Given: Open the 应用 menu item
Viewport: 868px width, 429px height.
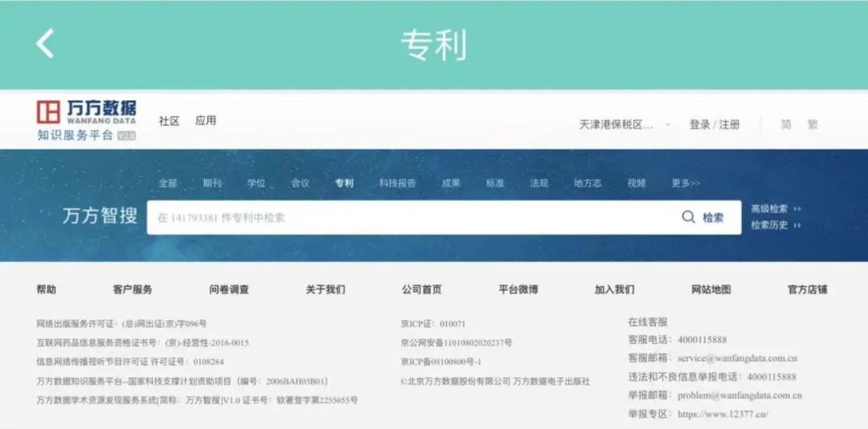Looking at the screenshot, I should tap(206, 121).
